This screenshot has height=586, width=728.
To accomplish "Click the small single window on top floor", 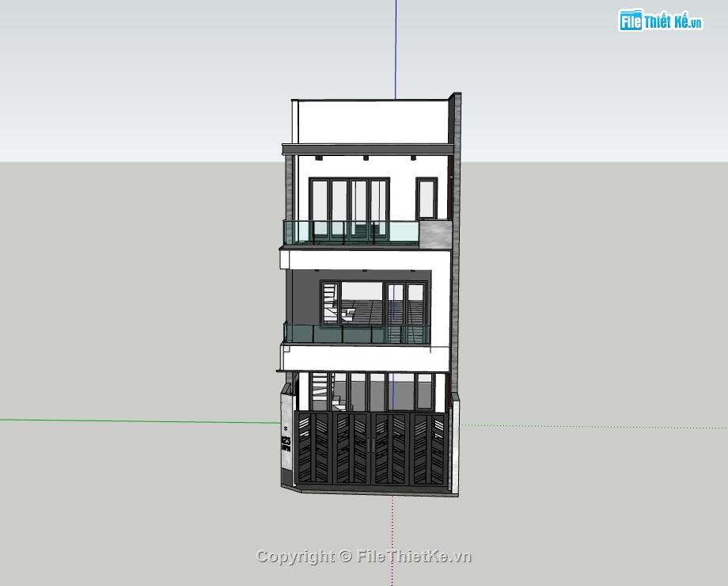I will pos(427,199).
